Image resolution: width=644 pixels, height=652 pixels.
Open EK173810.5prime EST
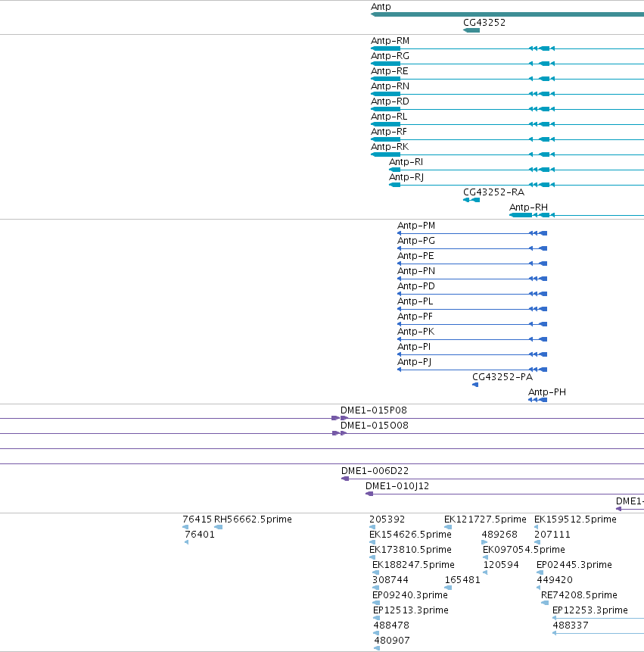pyautogui.click(x=410, y=550)
